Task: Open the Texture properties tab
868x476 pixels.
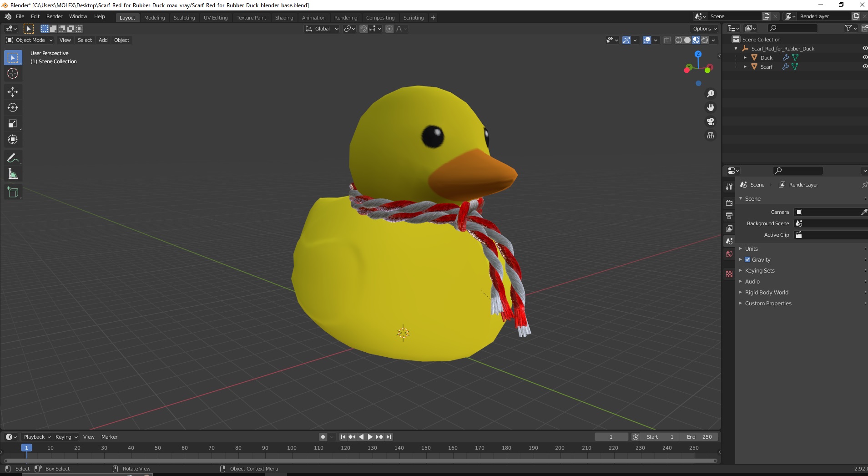Action: 729,274
